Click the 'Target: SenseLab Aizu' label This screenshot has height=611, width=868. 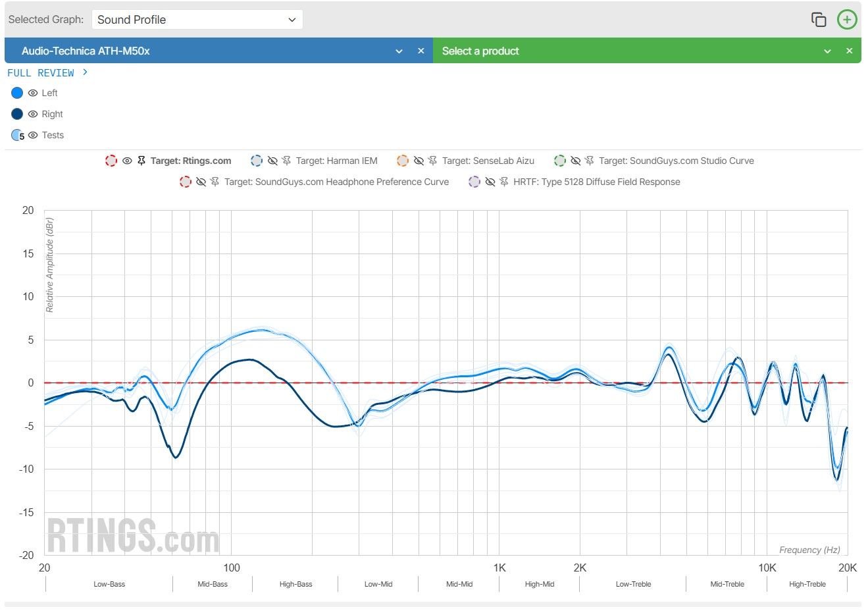point(488,161)
